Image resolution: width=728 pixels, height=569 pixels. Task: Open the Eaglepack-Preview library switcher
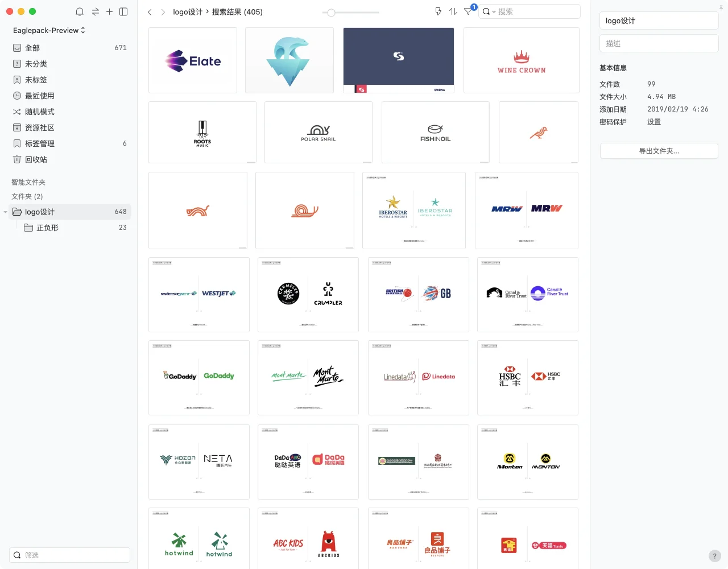(x=49, y=30)
